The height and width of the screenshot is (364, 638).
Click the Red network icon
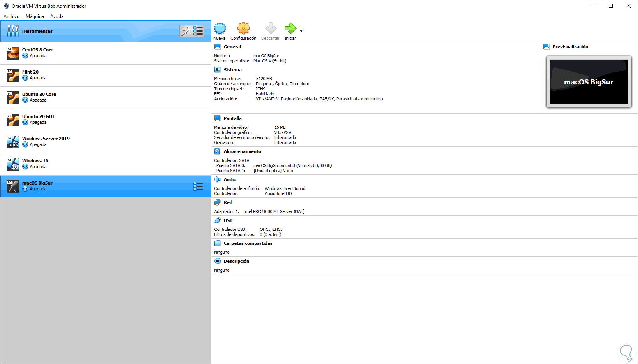click(218, 202)
